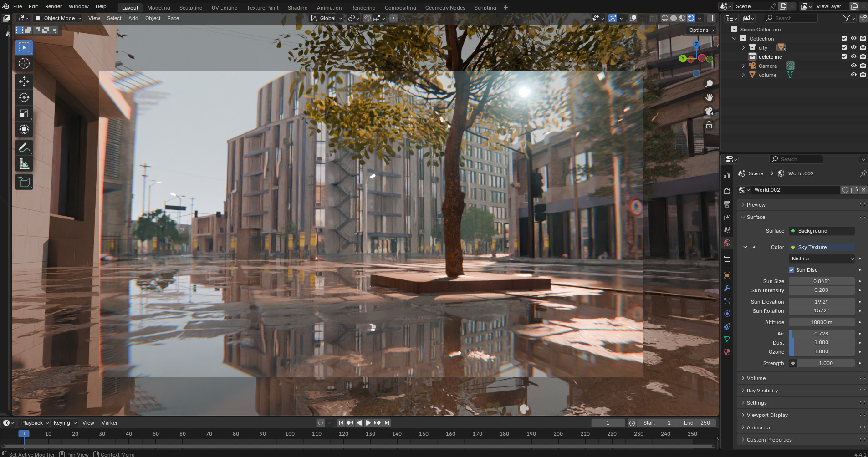Switch to wireframe viewport shading
868x457 pixels.
click(665, 18)
